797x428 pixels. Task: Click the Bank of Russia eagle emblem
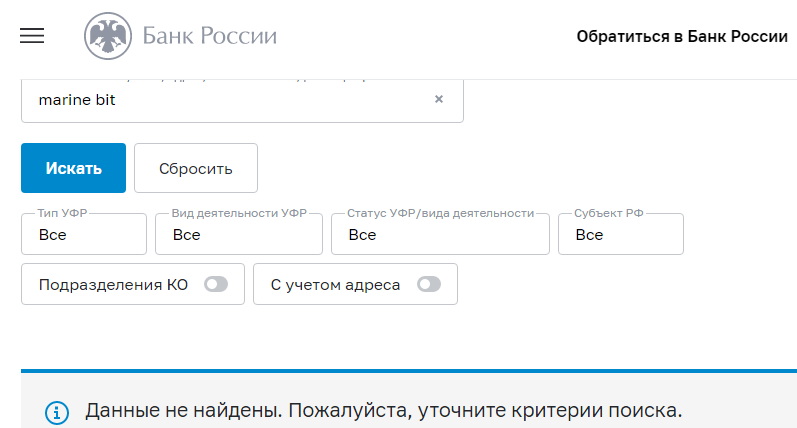click(x=105, y=37)
